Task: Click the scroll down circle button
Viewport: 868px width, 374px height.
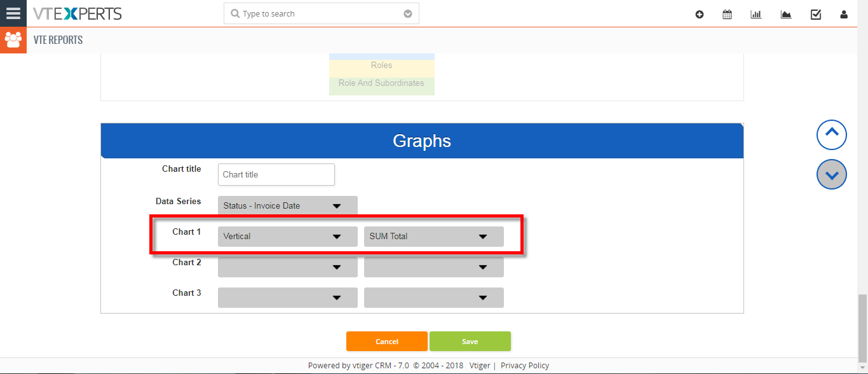Action: [832, 174]
